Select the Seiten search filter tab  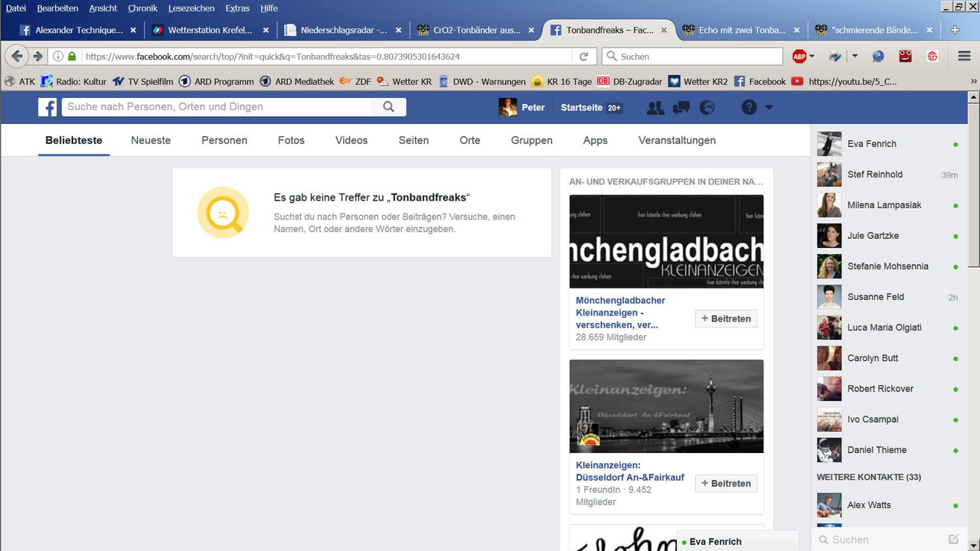413,140
